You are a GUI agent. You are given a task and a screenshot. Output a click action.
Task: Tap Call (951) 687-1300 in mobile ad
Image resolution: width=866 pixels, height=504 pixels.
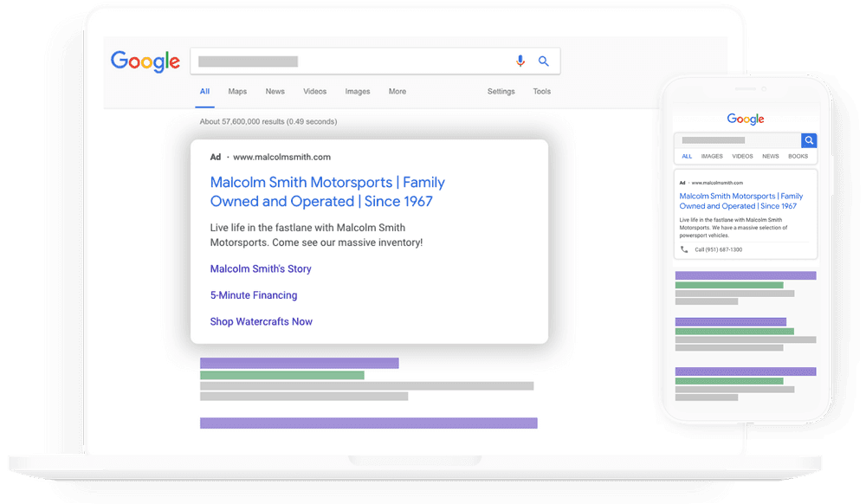pyautogui.click(x=719, y=249)
